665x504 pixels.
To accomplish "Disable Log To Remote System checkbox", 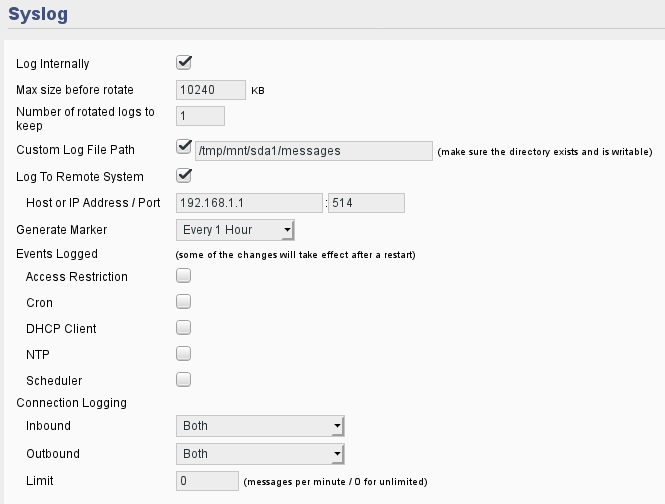I will 184,176.
